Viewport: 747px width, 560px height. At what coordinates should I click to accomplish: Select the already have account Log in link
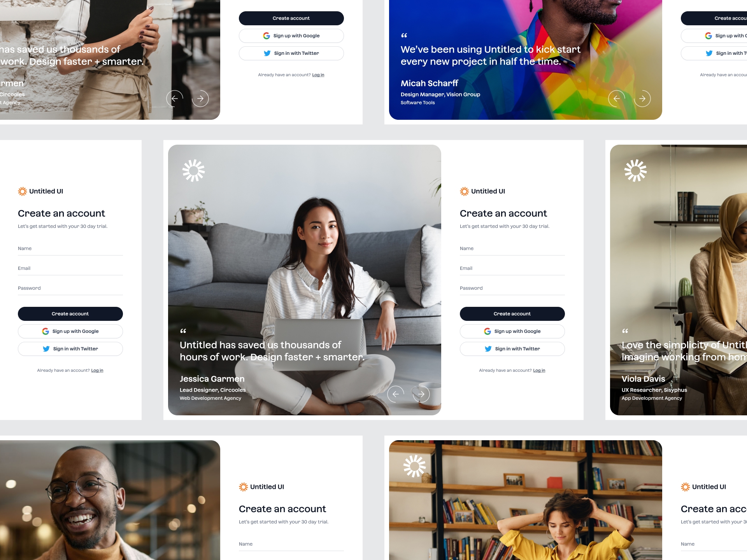539,370
